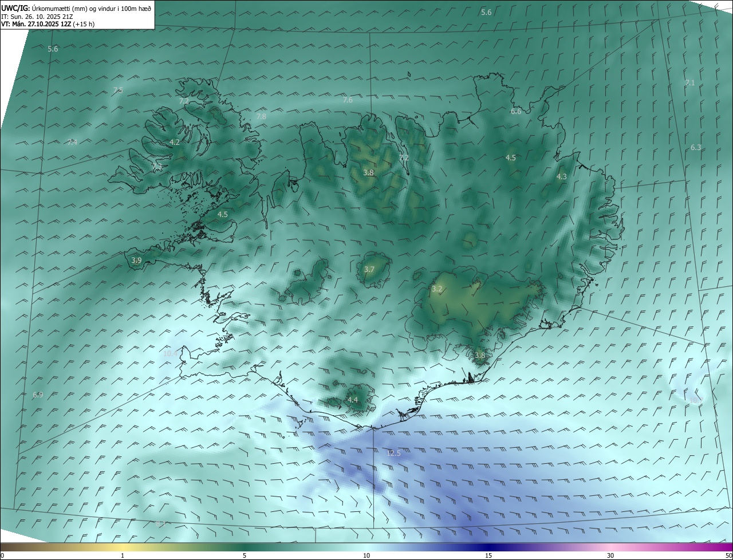
Task: Click the 10.7 value label
Action: point(696,400)
